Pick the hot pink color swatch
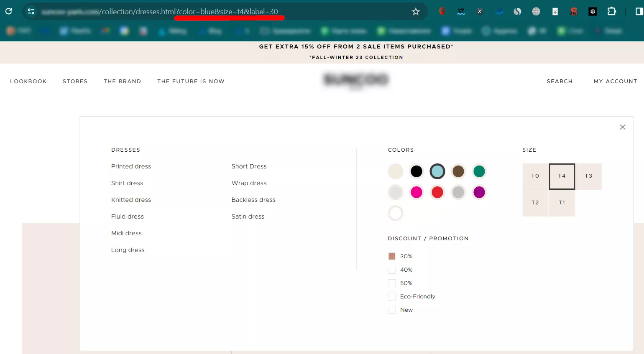 click(417, 192)
